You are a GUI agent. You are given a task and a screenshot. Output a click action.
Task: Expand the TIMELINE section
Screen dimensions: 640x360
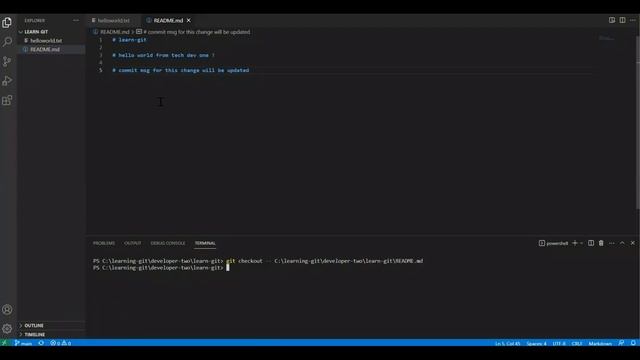point(35,335)
